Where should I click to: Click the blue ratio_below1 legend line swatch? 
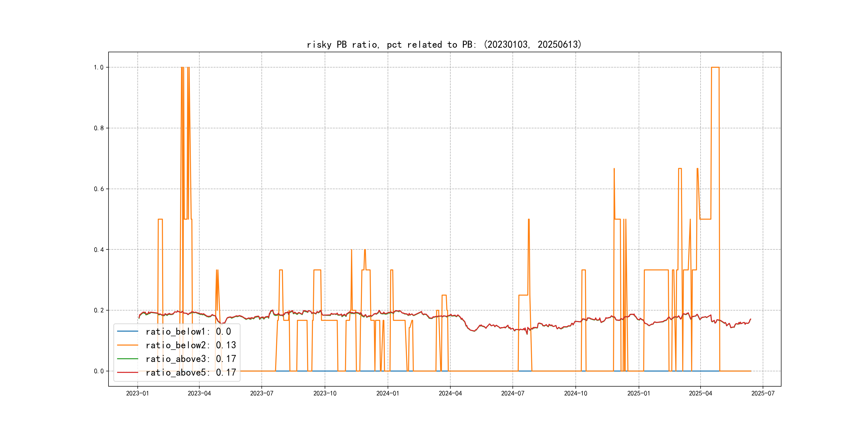(127, 331)
